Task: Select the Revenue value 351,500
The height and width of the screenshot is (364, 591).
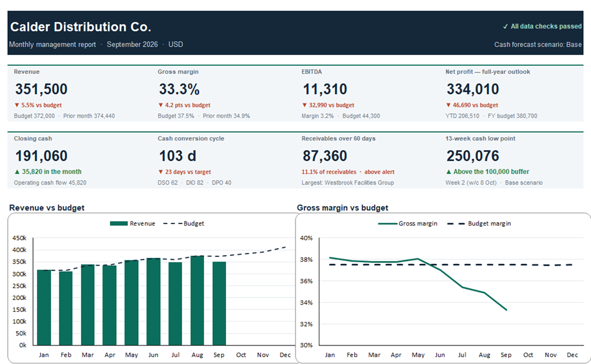Action: pyautogui.click(x=41, y=89)
